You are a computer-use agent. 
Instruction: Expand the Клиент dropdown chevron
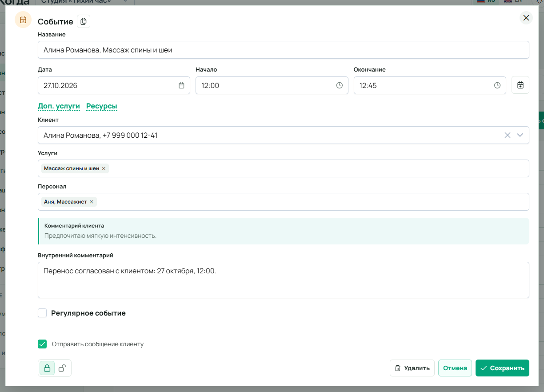tap(520, 135)
